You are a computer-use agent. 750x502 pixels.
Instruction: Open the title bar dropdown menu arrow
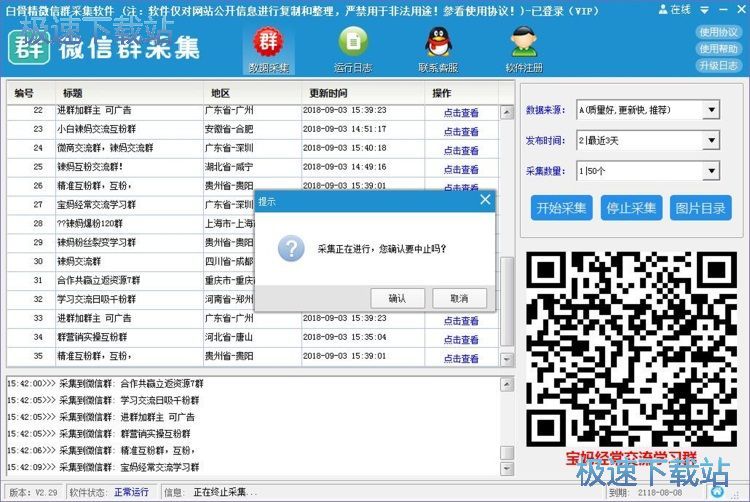click(x=705, y=10)
